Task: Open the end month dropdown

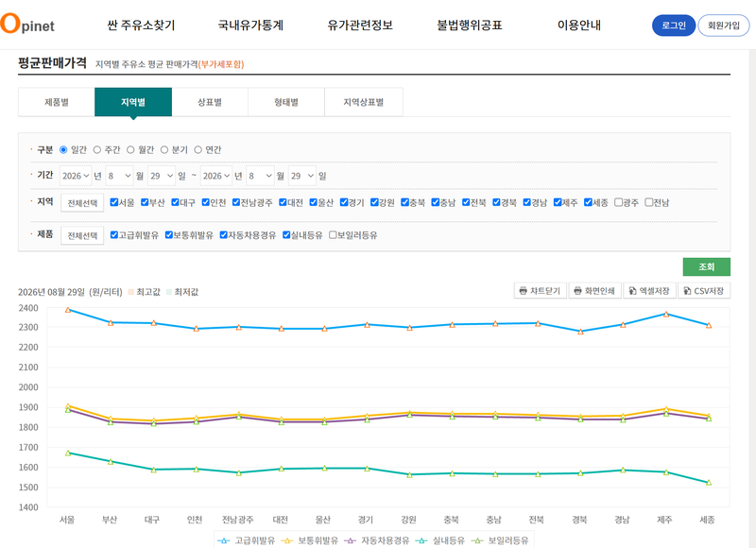Action: 261,176
